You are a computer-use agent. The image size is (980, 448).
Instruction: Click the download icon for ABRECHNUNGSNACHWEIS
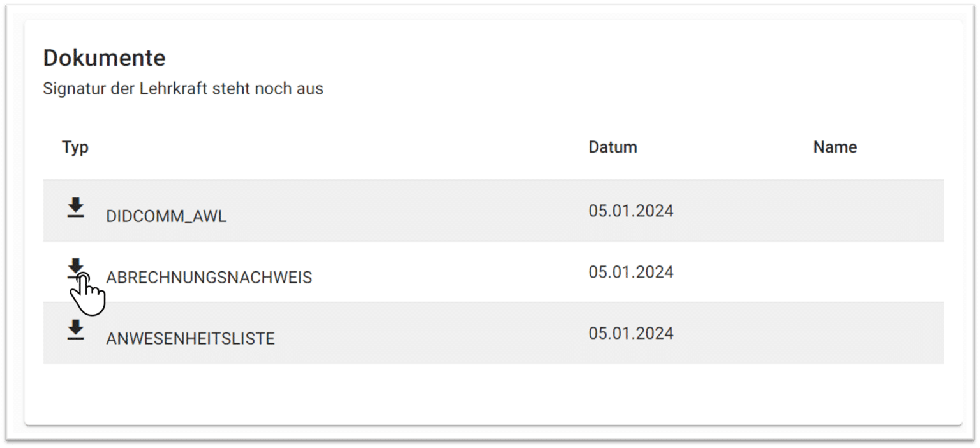pyautogui.click(x=75, y=269)
